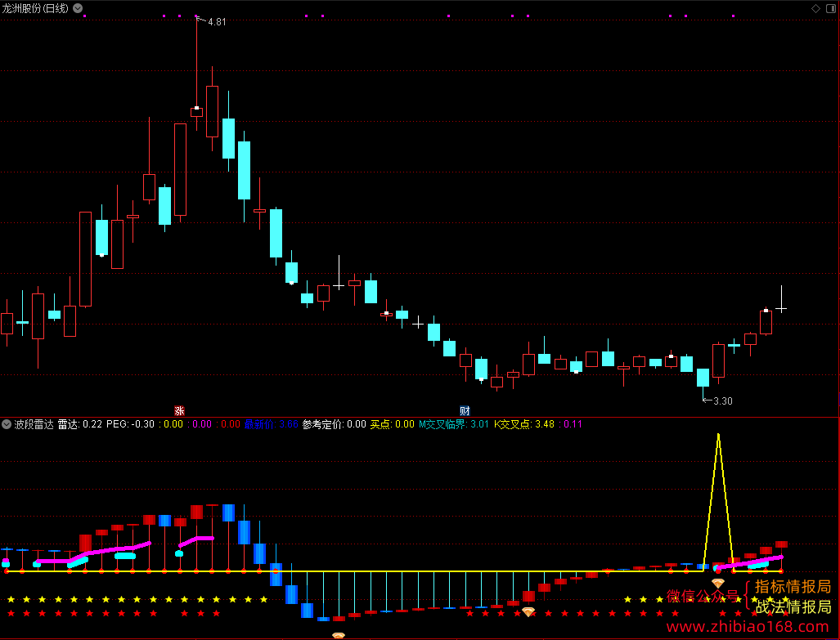Click the PEG: -0.30 value

130,424
